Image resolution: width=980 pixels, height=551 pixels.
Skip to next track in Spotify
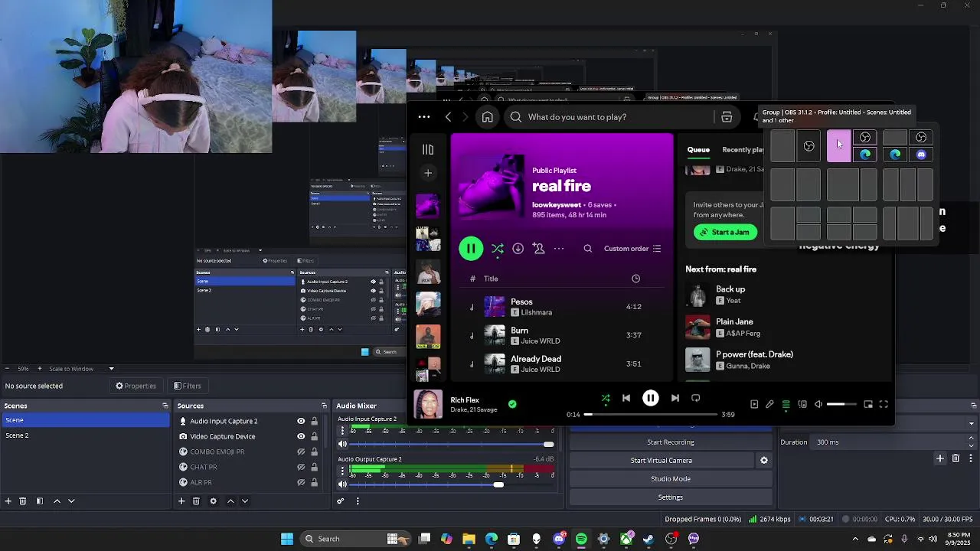pyautogui.click(x=675, y=398)
